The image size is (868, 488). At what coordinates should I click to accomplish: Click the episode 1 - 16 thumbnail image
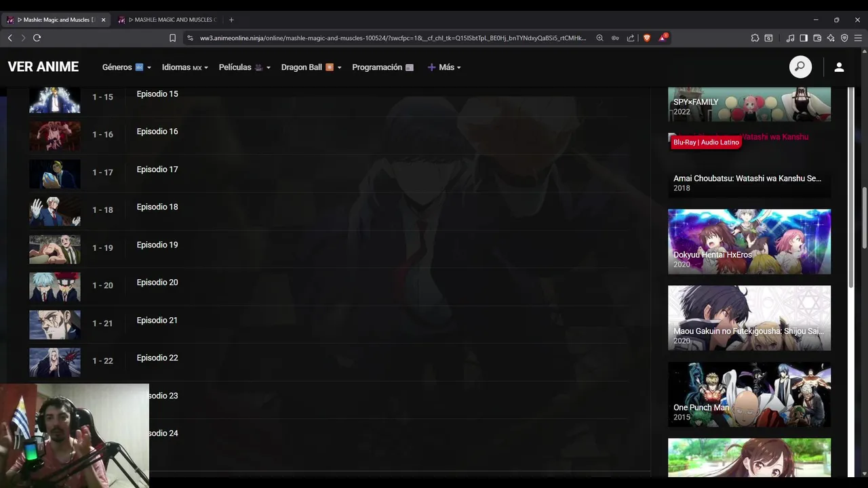pos(55,136)
